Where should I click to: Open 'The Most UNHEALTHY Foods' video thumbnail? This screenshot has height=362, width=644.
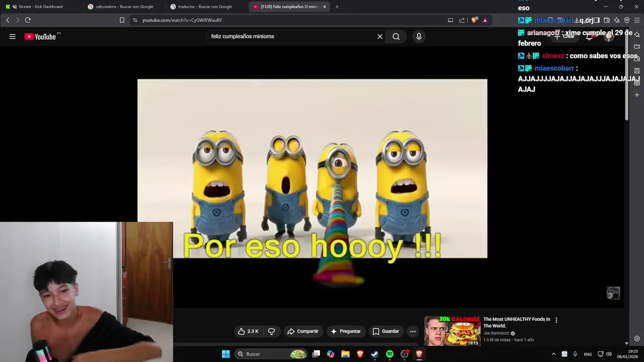point(452,331)
